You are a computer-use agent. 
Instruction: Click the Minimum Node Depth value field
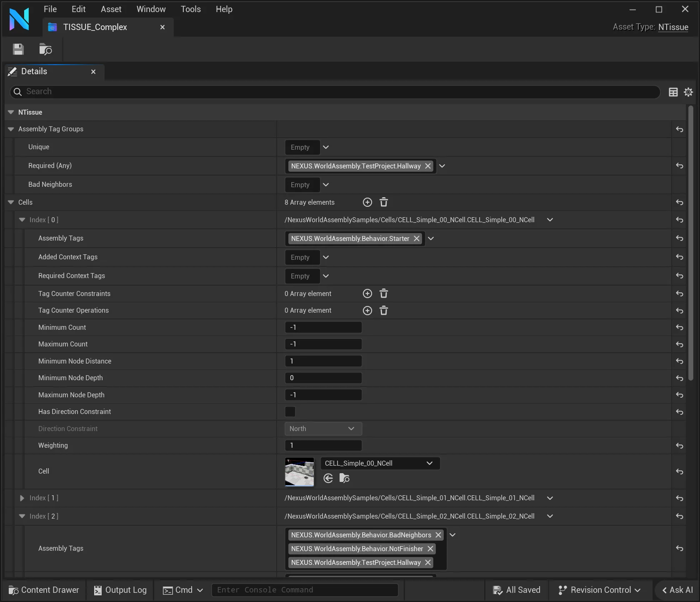(323, 378)
